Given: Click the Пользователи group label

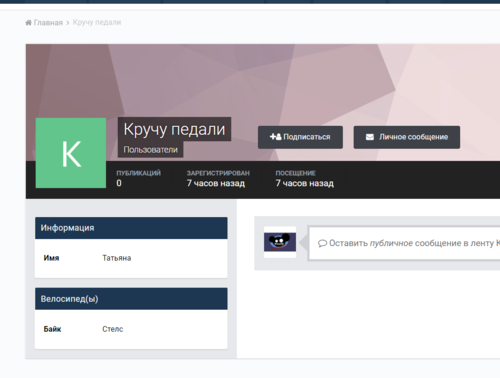Looking at the screenshot, I should (151, 150).
